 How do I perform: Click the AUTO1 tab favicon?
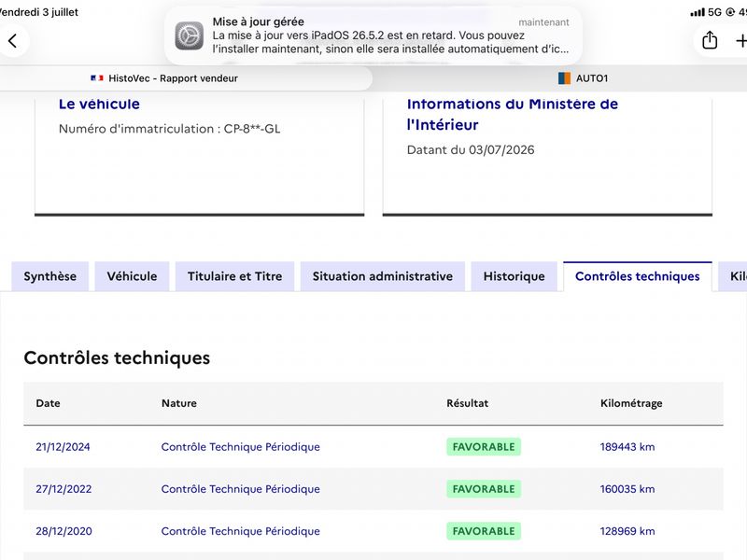tap(564, 78)
